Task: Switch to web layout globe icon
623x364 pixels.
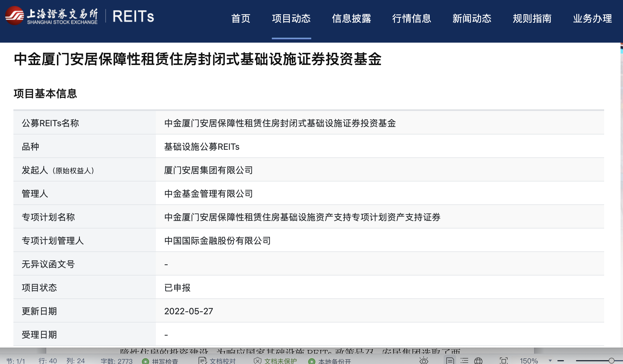Action: 478,361
